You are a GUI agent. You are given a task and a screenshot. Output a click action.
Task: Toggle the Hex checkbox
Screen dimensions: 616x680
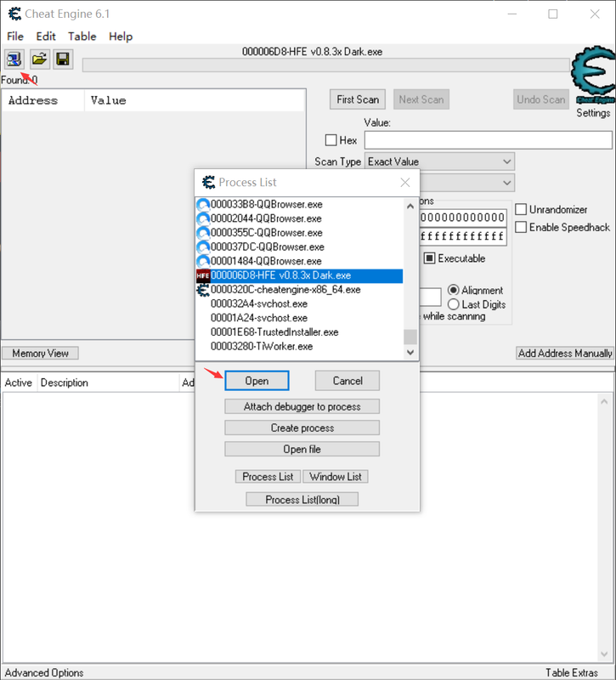(331, 140)
